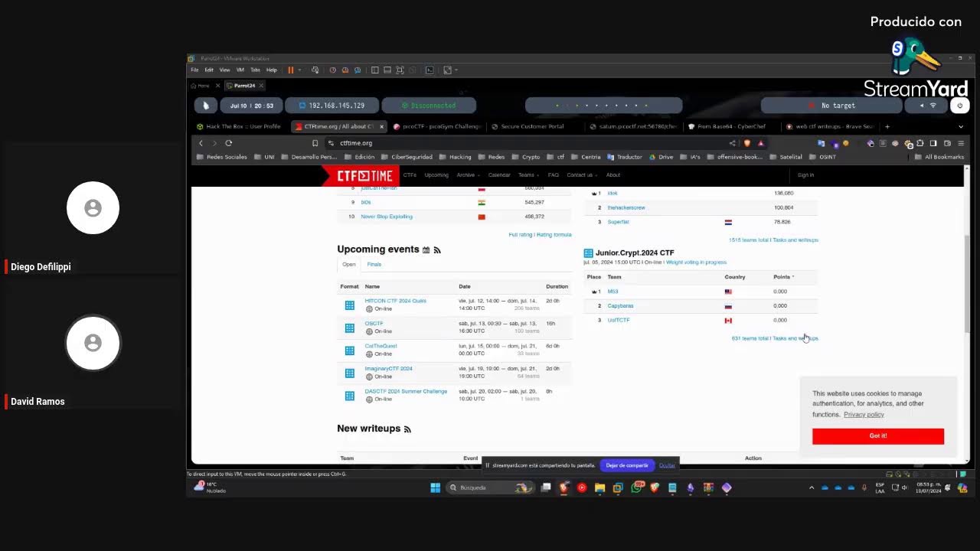This screenshot has height=551, width=980.
Task: Click the calendar icon beside Upcoming events
Action: pyautogui.click(x=426, y=250)
